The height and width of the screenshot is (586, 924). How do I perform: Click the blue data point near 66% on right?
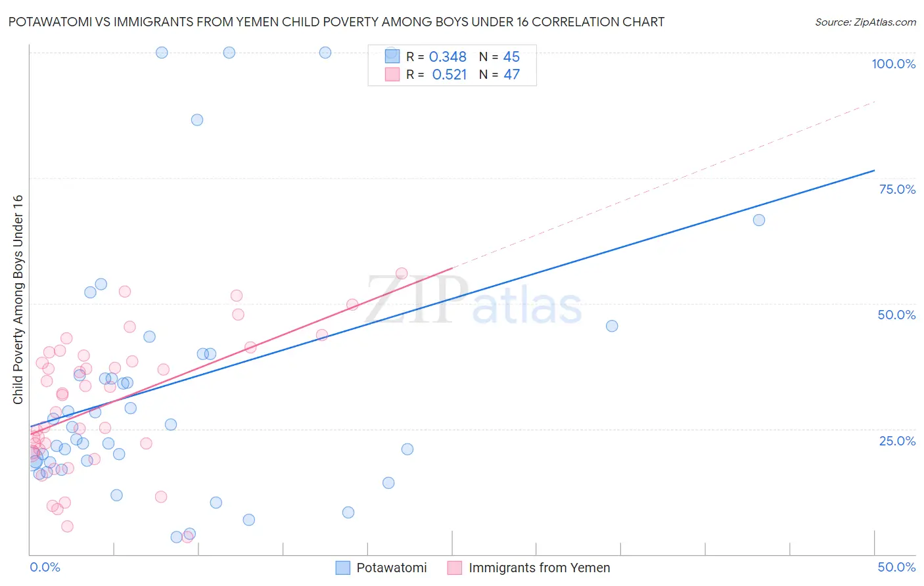[759, 220]
